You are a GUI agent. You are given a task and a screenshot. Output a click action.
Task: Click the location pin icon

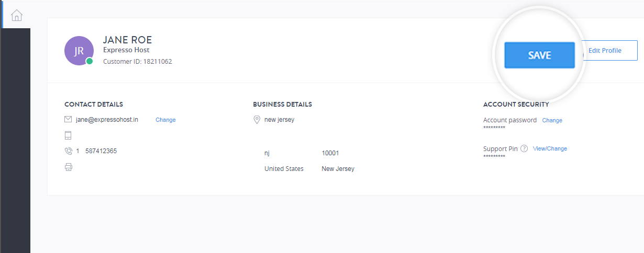(x=257, y=120)
